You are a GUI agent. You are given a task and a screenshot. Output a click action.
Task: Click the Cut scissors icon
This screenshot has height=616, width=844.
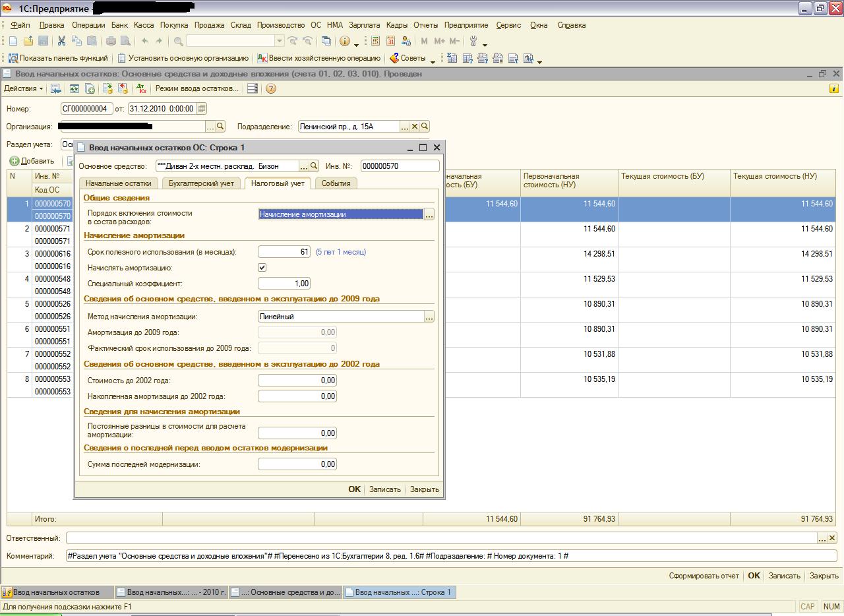(61, 41)
